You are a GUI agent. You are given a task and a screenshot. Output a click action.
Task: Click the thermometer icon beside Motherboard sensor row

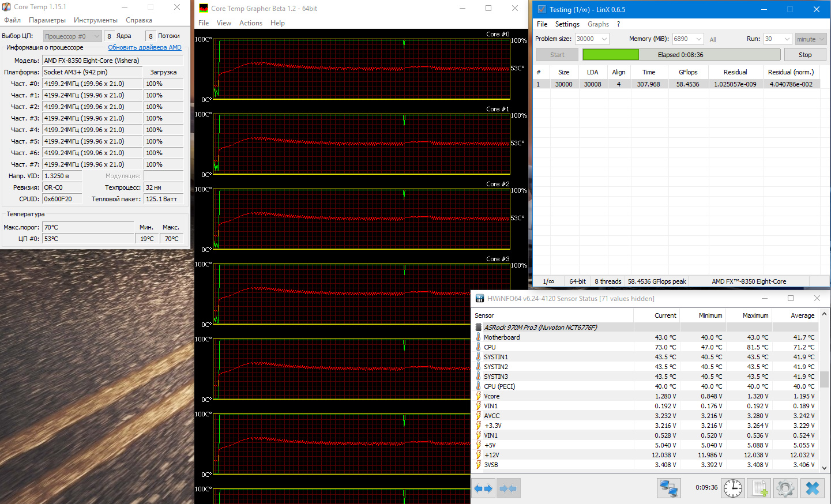478,337
